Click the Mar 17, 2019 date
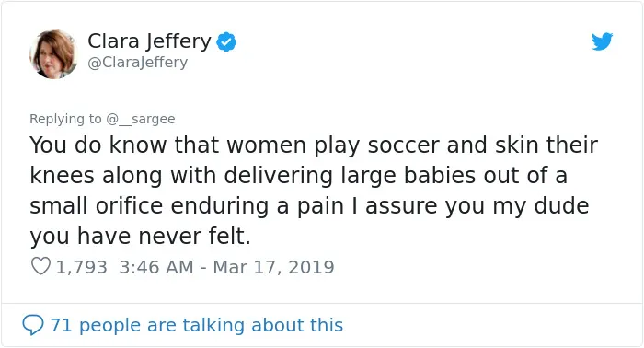 [x=273, y=267]
